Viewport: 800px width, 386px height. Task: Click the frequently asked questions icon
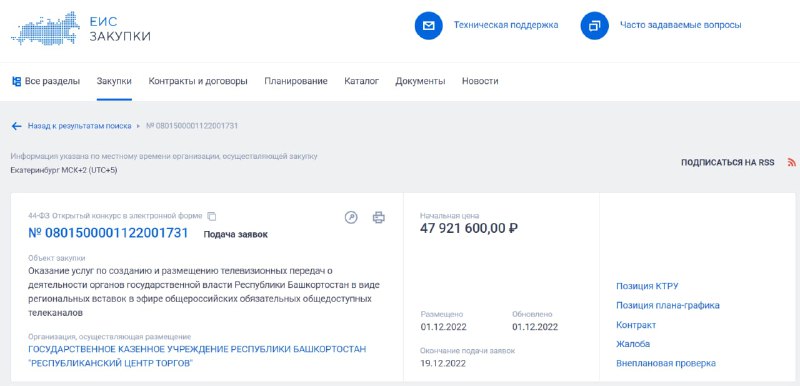click(x=594, y=25)
